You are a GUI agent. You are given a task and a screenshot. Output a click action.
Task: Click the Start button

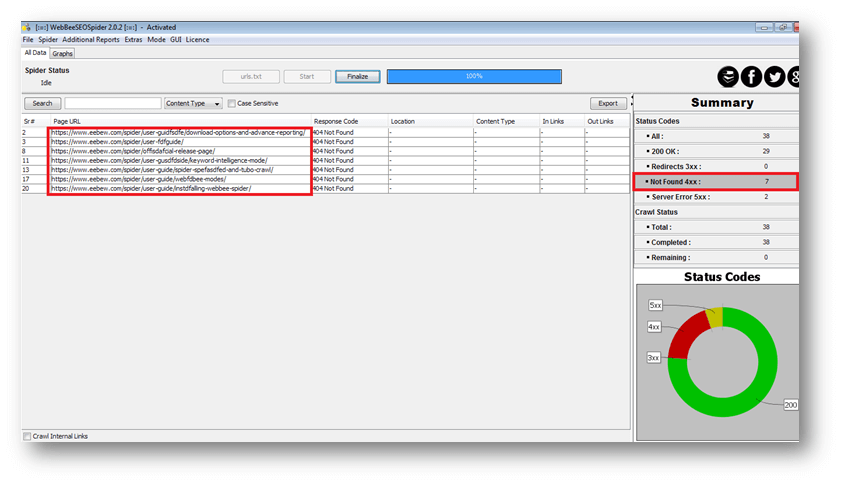click(x=307, y=77)
